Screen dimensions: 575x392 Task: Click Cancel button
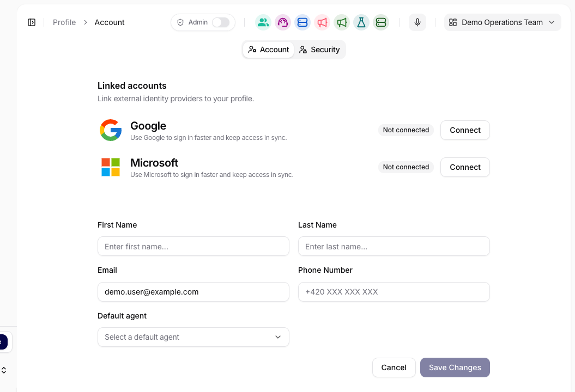pos(394,367)
